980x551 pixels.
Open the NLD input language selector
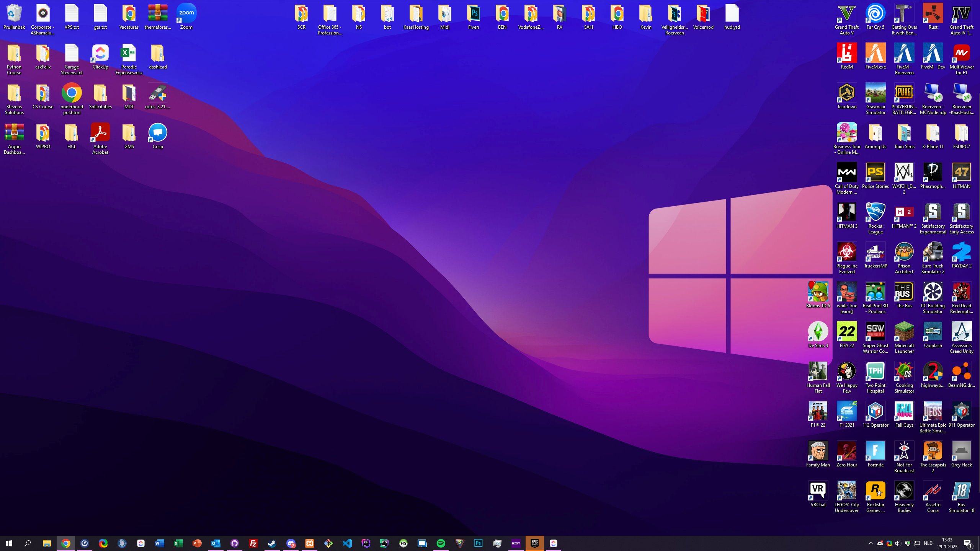click(x=928, y=543)
